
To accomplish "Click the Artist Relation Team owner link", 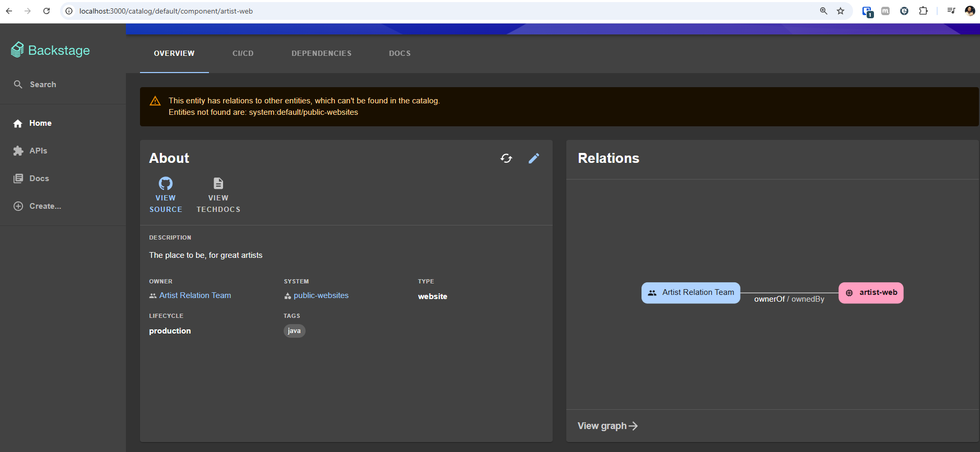I will click(195, 295).
